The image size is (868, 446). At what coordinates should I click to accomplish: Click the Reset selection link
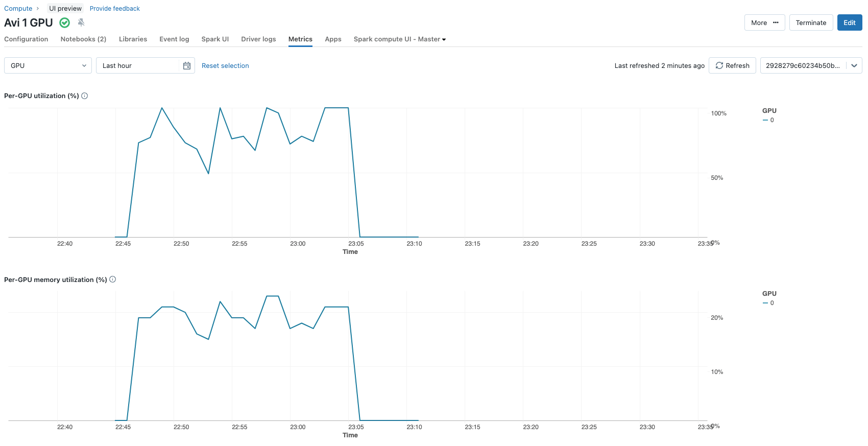(x=225, y=66)
